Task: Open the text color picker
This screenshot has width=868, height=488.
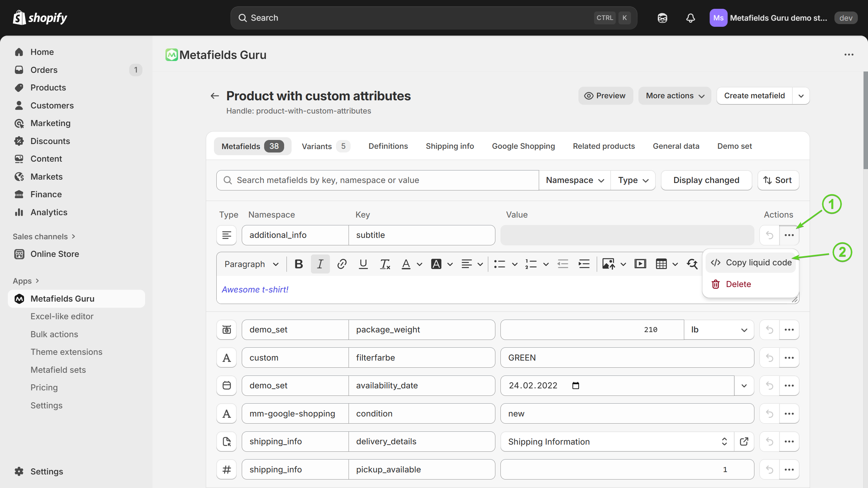Action: (406, 264)
